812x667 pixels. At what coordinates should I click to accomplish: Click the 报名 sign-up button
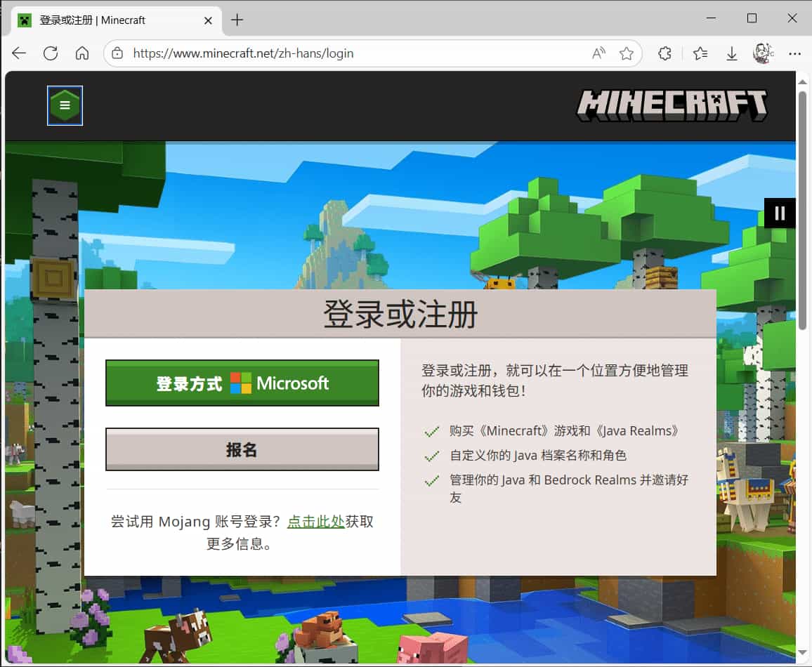[242, 449]
